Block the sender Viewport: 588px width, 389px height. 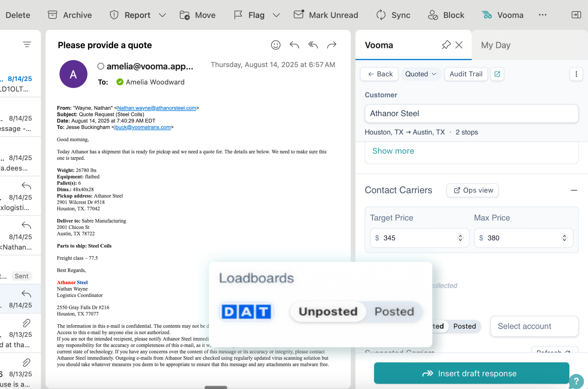click(x=446, y=15)
